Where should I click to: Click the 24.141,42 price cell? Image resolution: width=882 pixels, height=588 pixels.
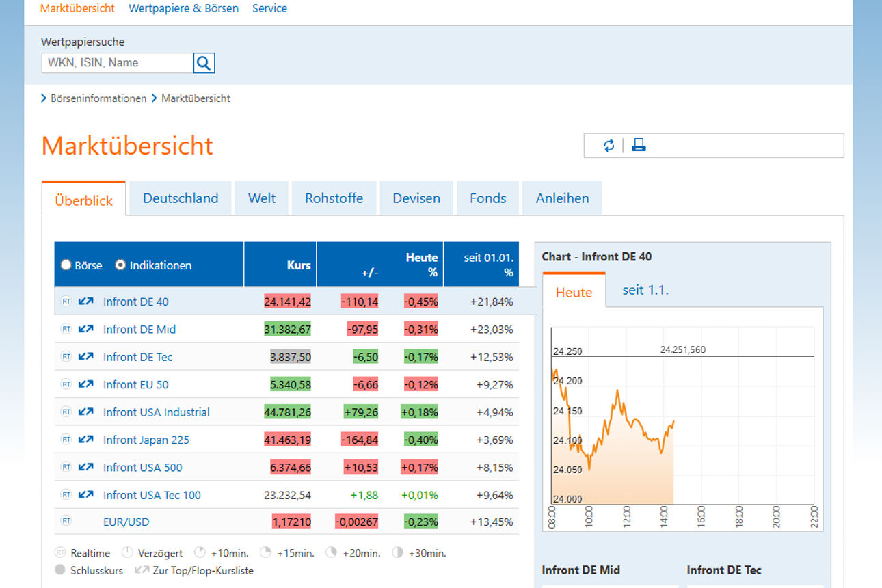point(287,302)
